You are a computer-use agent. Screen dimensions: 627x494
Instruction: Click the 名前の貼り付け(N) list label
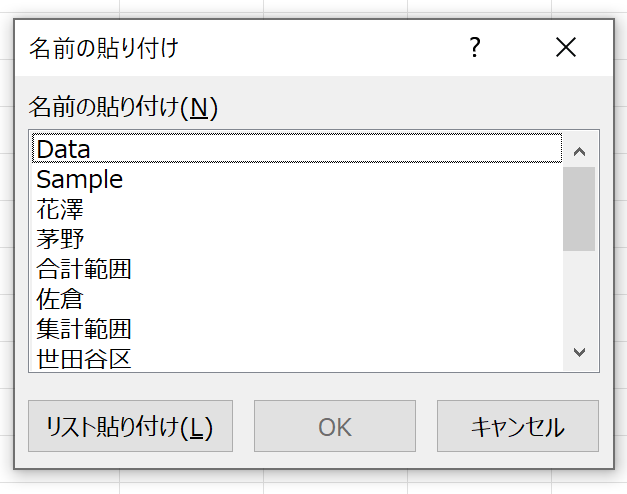(x=123, y=107)
